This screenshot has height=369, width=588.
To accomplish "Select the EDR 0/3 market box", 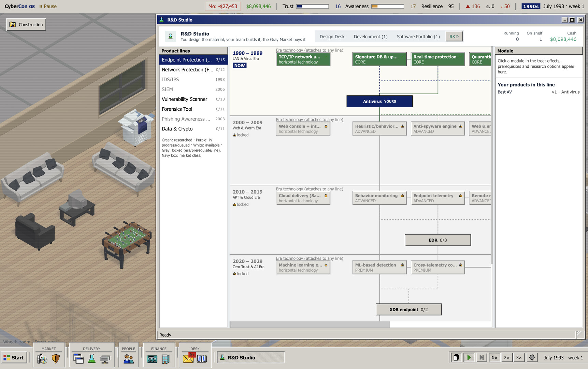I will pyautogui.click(x=438, y=240).
